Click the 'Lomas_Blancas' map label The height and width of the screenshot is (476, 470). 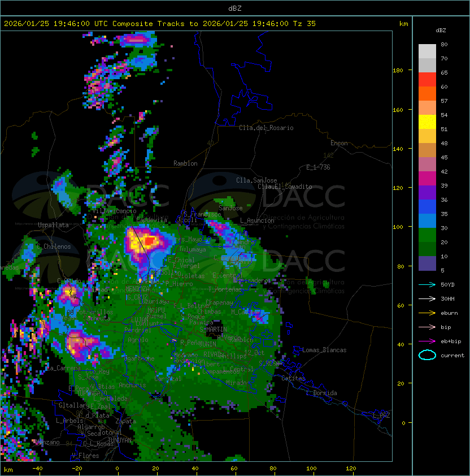pyautogui.click(x=324, y=350)
